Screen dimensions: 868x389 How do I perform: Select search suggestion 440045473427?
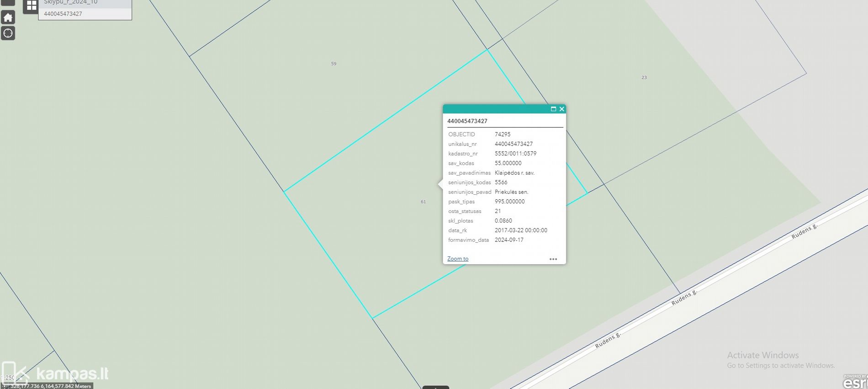(x=63, y=14)
